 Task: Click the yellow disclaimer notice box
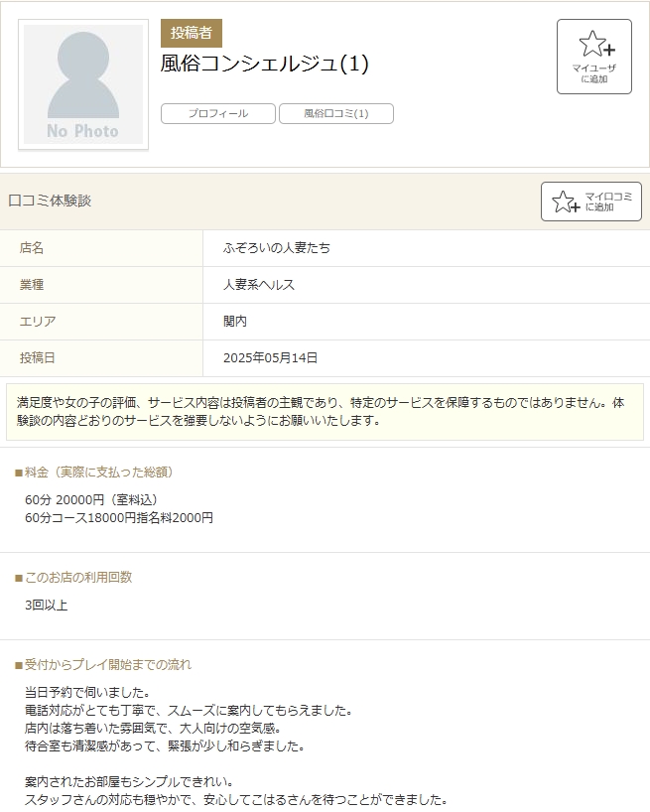click(x=325, y=412)
